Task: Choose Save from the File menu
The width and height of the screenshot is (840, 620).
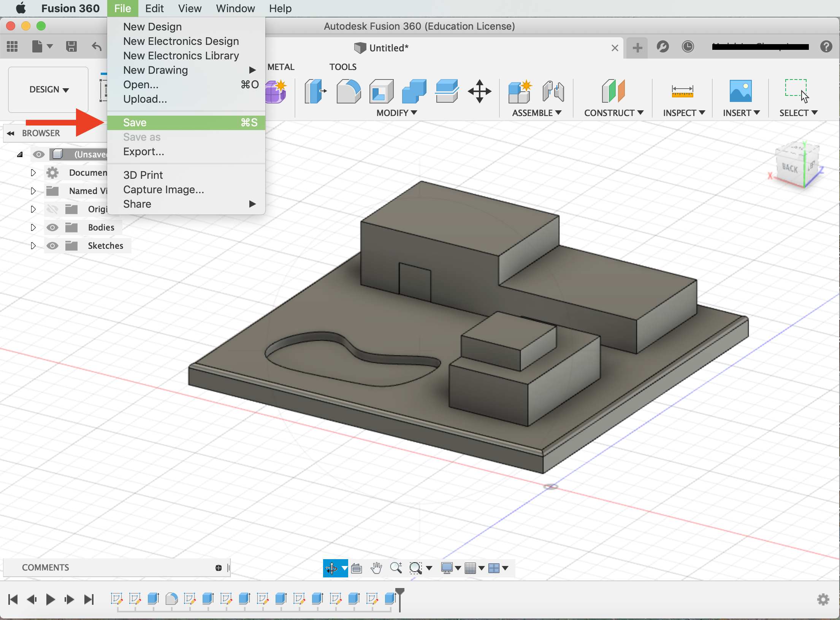Action: (x=186, y=122)
